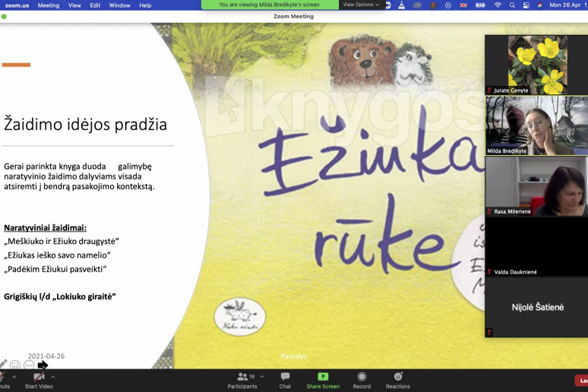The image size is (588, 392).
Task: Open the Edit menu
Action: pyautogui.click(x=95, y=5)
